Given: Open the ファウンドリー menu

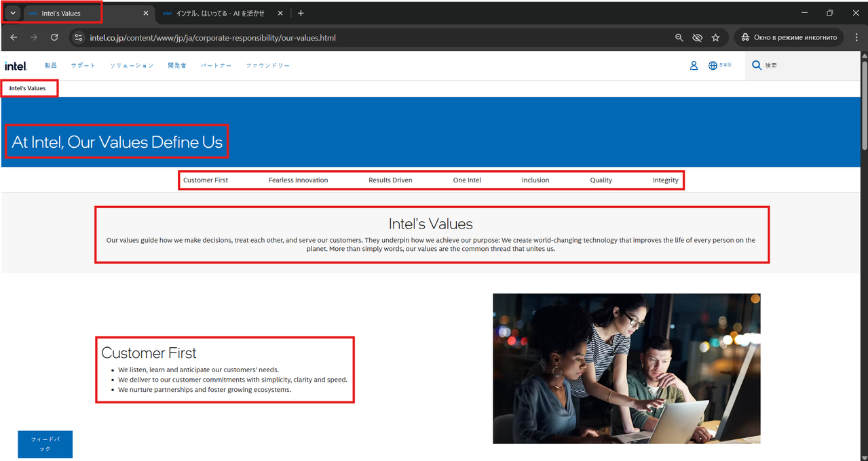Looking at the screenshot, I should tap(268, 66).
